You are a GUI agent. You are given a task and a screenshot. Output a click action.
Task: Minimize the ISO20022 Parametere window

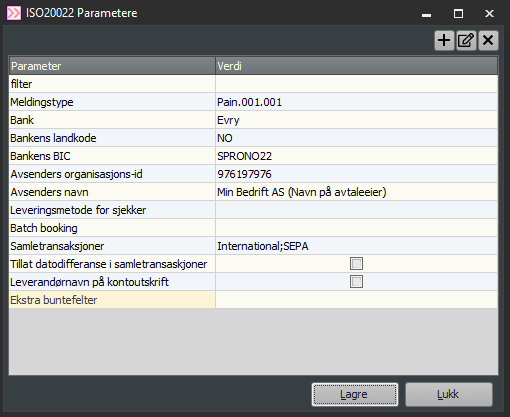(426, 14)
